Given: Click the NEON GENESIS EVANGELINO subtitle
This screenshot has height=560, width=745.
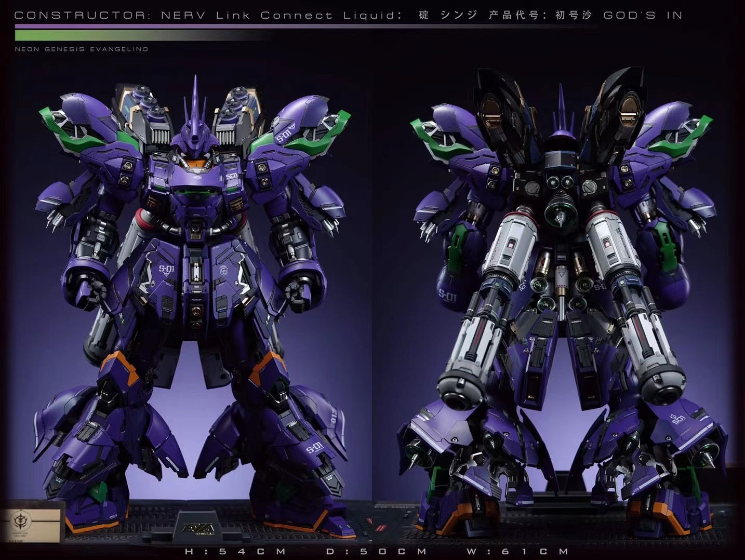Looking at the screenshot, I should [82, 49].
